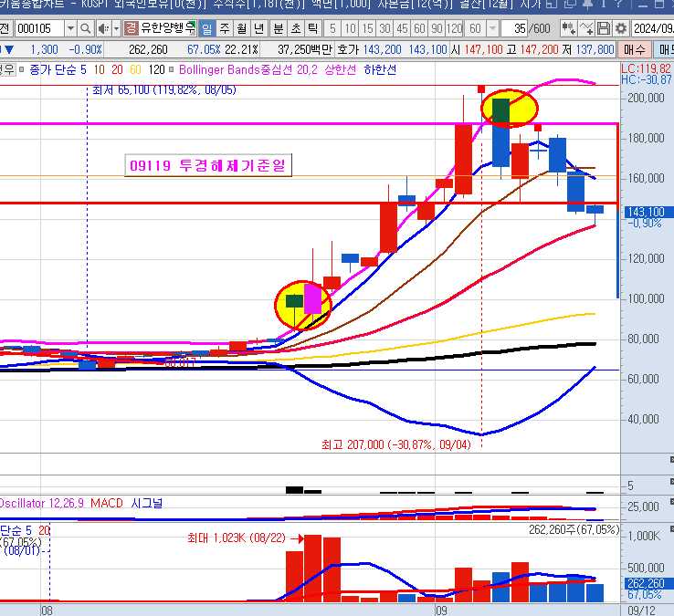Open the stock code 000105 dropdown
Viewport: 674px width, 616px height.
[70, 28]
